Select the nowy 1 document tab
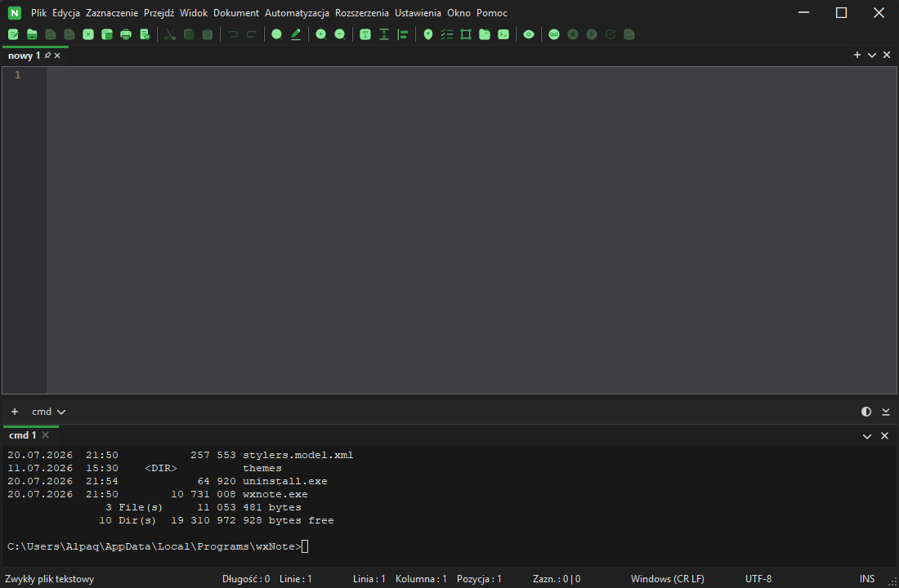 [24, 56]
